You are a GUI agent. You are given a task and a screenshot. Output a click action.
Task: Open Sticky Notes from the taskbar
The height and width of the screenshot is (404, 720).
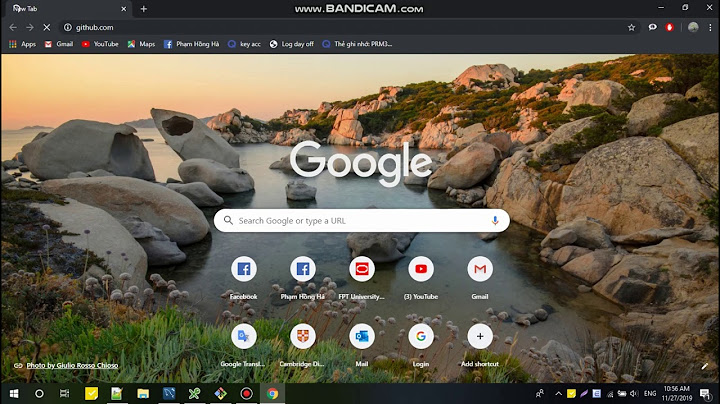(x=91, y=393)
